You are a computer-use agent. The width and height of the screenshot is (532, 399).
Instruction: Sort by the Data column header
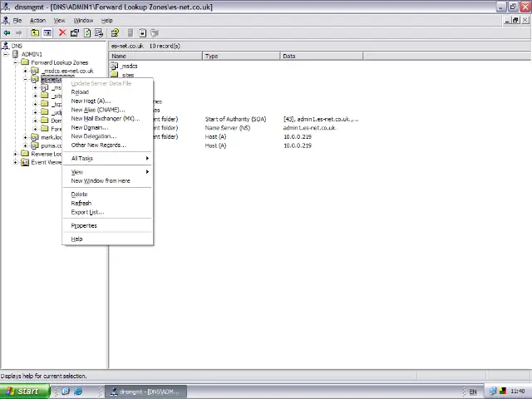coord(322,56)
